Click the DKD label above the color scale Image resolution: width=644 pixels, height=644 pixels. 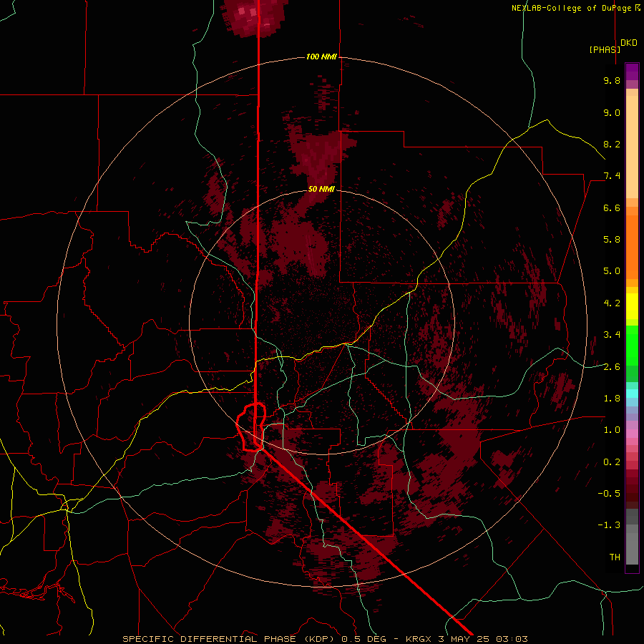click(x=629, y=43)
